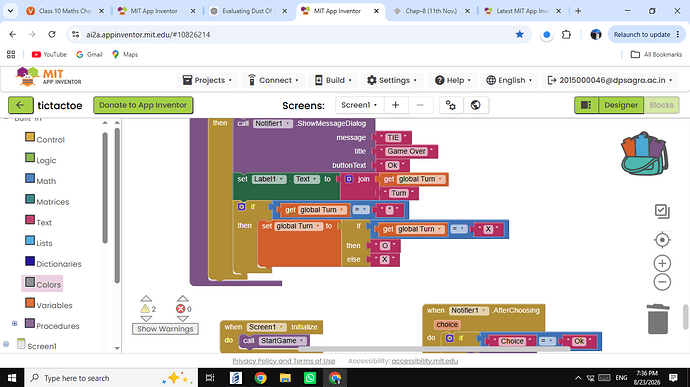
Task: Switch to Class 10 Maths browser tab
Action: point(65,11)
